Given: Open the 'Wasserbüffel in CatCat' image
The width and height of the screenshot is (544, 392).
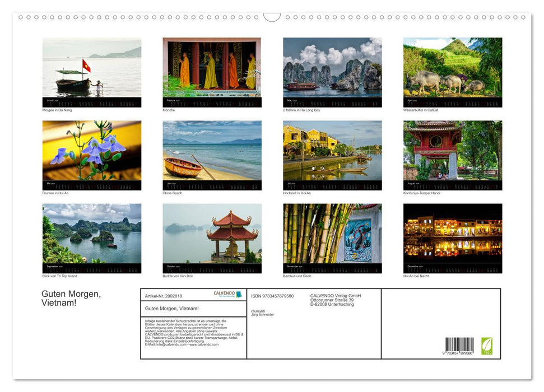Looking at the screenshot, I should coord(452,72).
